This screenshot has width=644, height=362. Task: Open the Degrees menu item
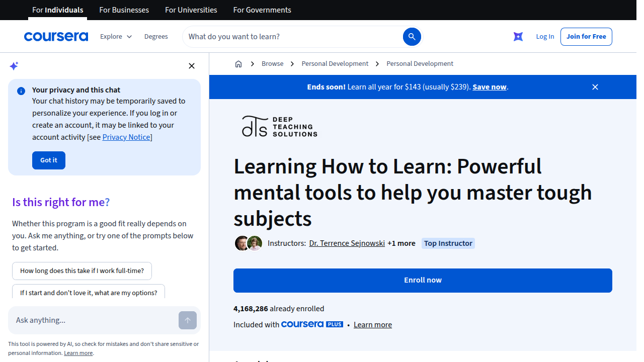pos(156,37)
